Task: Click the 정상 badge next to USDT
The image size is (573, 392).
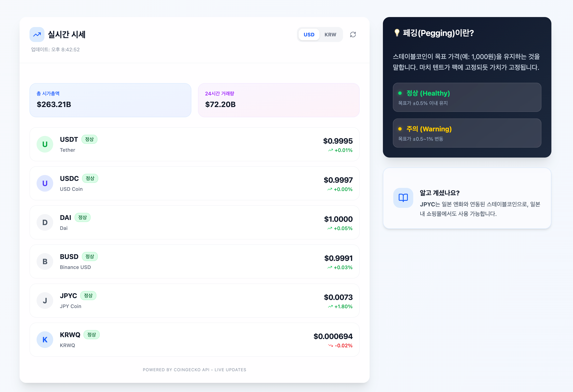Action: (89, 139)
